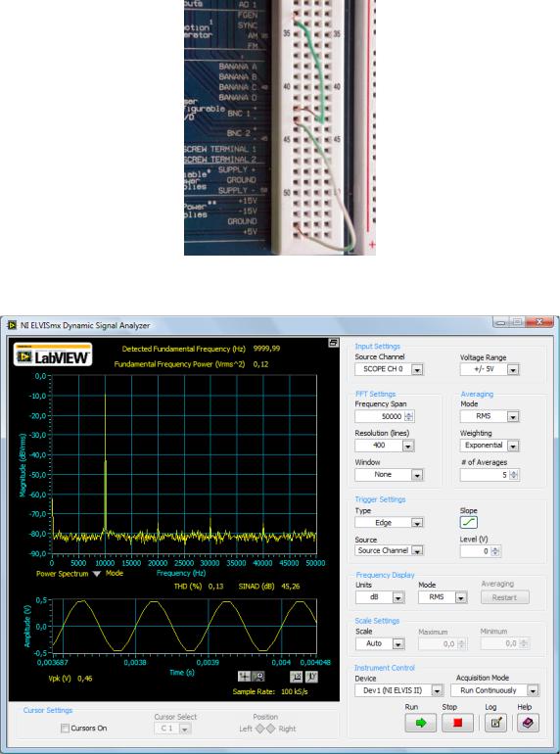Click the Vpk (V) 0,46 readout
This screenshot has height=754, width=560.
[84, 679]
